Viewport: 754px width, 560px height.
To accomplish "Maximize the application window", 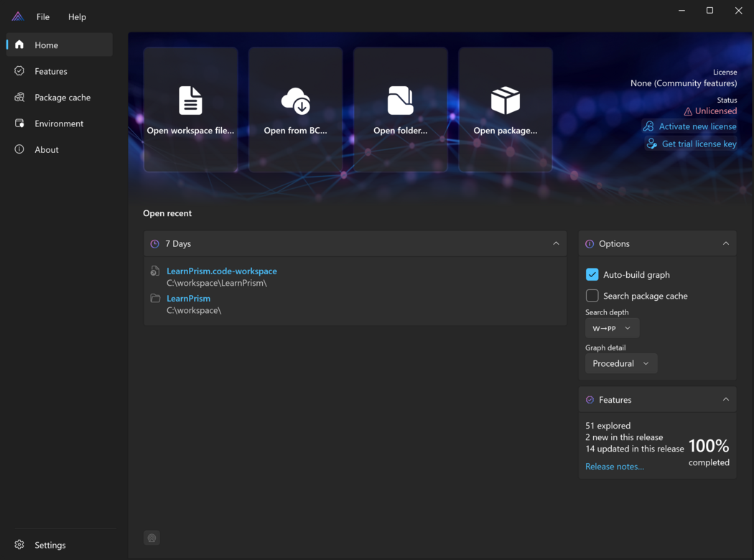I will point(709,11).
